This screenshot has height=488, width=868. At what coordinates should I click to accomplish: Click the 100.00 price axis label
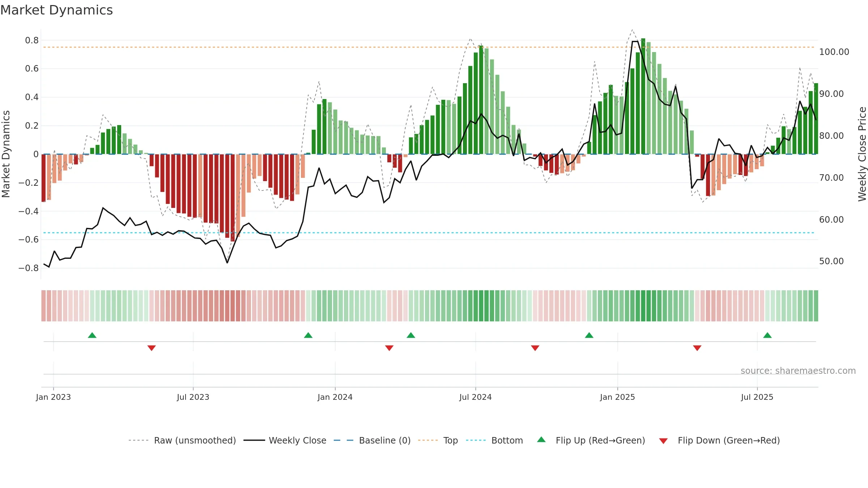tap(834, 52)
